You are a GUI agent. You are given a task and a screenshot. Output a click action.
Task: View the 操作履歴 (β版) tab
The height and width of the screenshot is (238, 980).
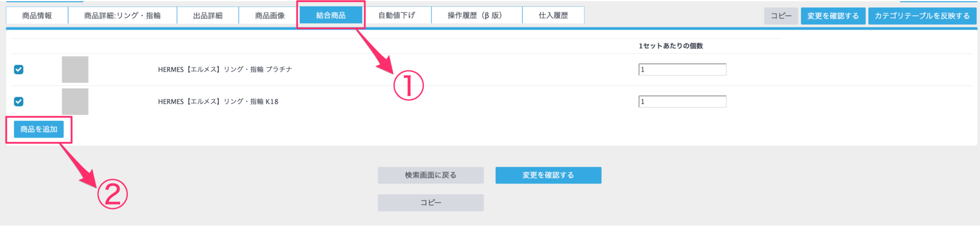(477, 15)
